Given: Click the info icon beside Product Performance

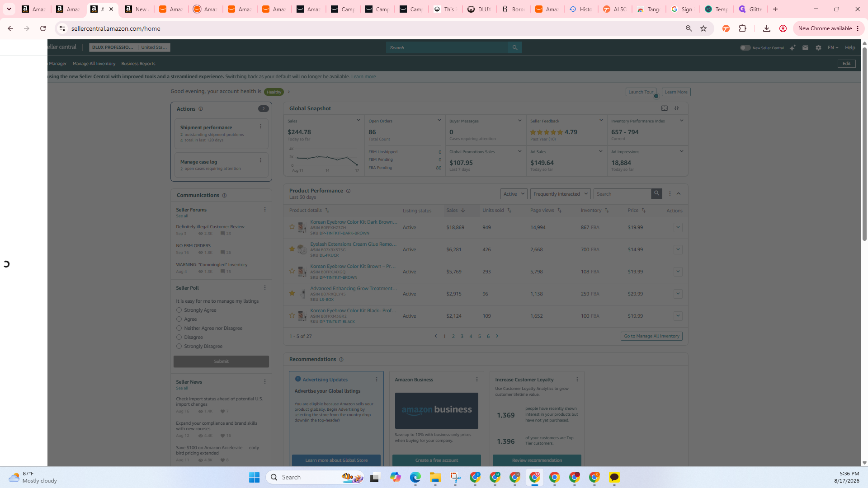Looking at the screenshot, I should click(348, 191).
